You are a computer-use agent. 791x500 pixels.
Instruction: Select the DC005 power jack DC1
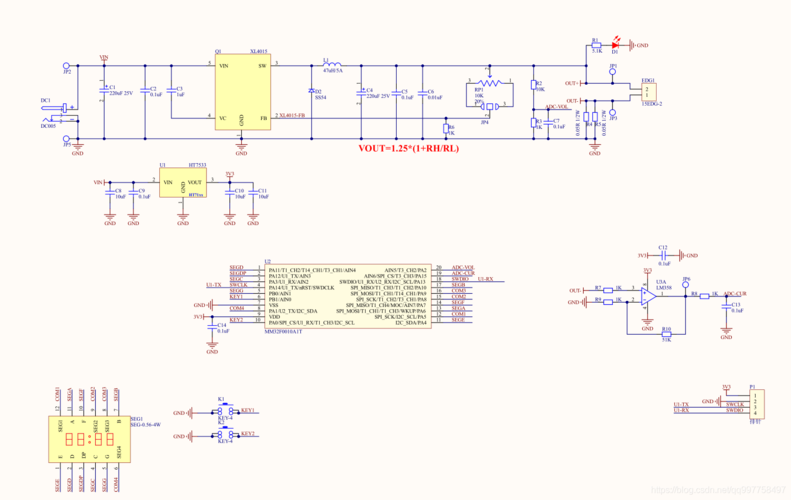tap(60, 114)
